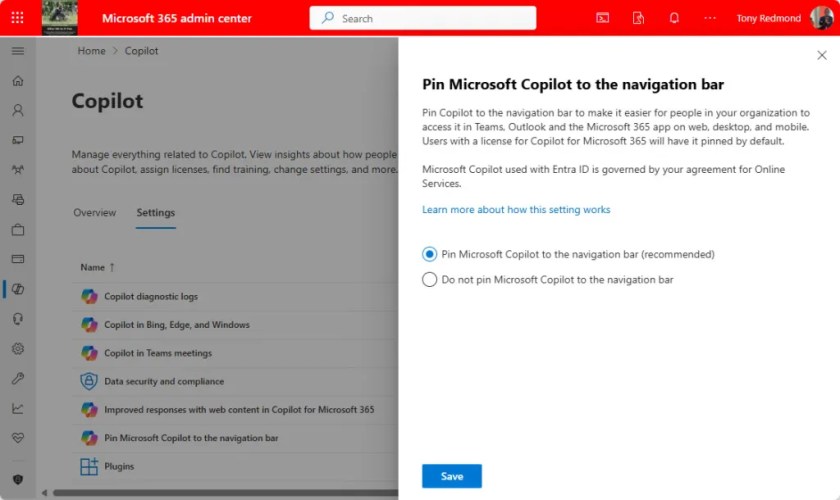The width and height of the screenshot is (840, 500).
Task: Click horizontal scrollbar left arrow
Action: pyautogui.click(x=44, y=493)
